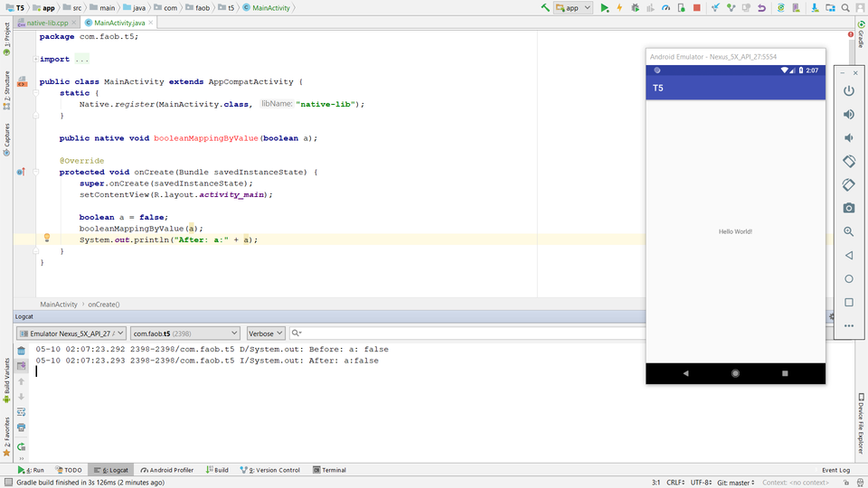Toggle scroll to end of logcat
Screen dimensions: 868x488
tap(21, 366)
